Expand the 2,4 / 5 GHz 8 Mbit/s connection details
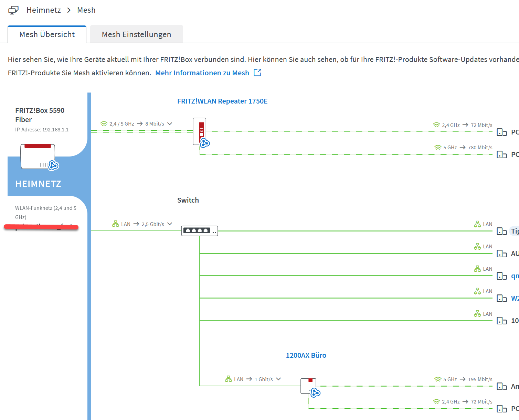Screen dimensions: 519x420 170,123
